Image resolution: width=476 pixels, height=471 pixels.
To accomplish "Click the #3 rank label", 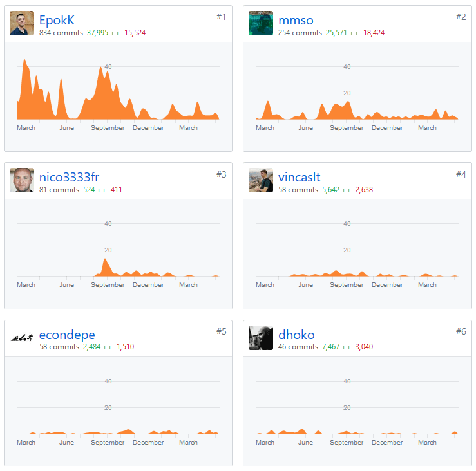I will tap(221, 174).
